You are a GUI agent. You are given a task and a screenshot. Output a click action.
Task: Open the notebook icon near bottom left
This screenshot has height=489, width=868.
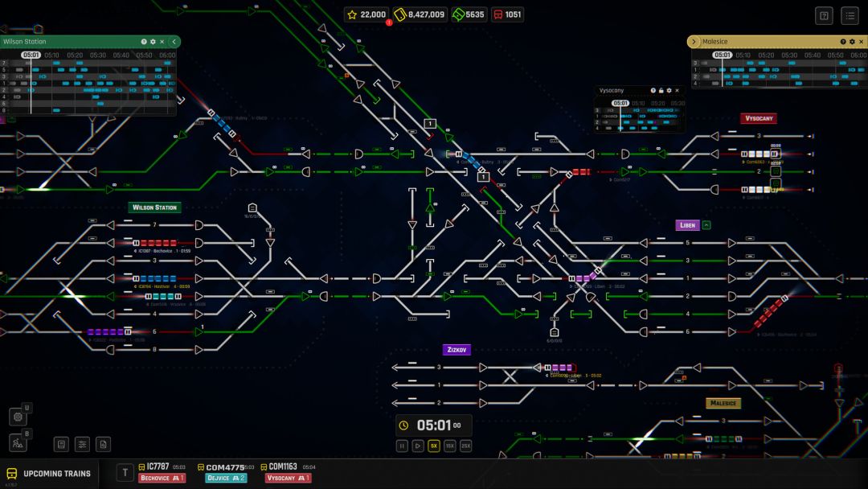tap(62, 443)
